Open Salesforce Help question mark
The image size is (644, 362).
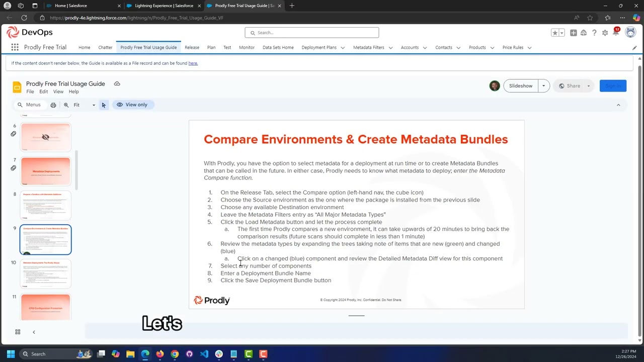tap(594, 33)
